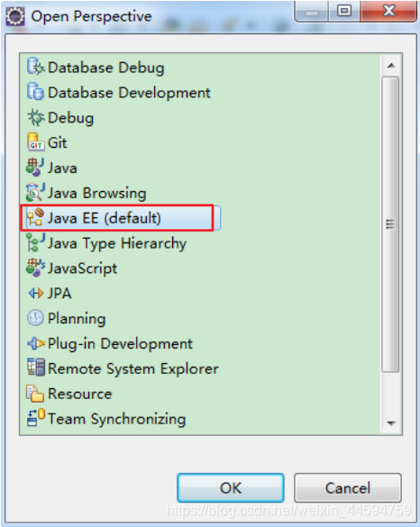The height and width of the screenshot is (527, 420).
Task: Click the vertical scrollbar thumb
Action: (x=391, y=224)
